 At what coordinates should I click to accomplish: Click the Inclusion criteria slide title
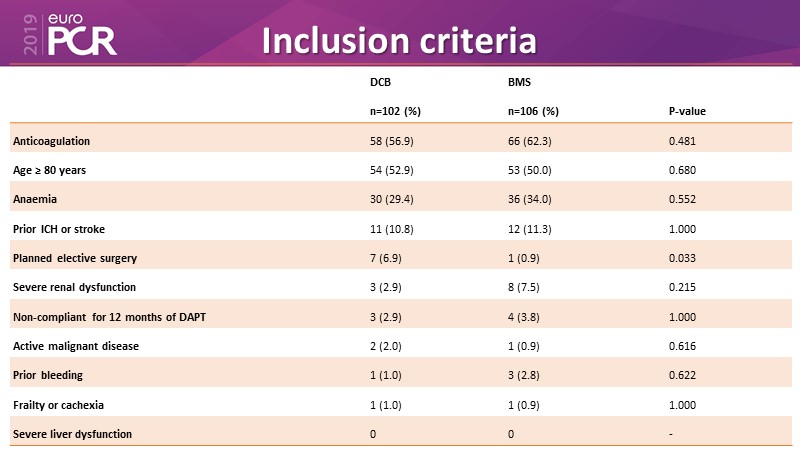pyautogui.click(x=398, y=40)
